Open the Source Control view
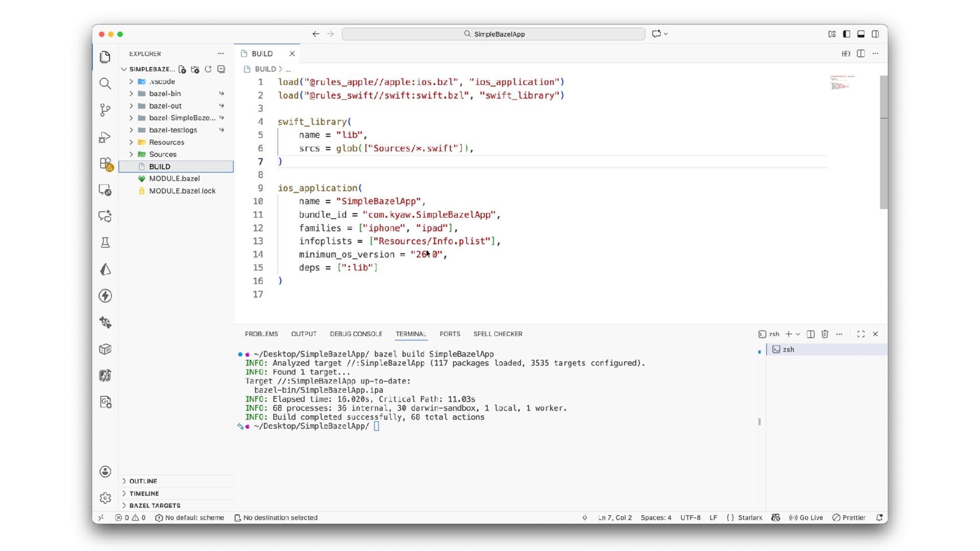This screenshot has height=551, width=980. [x=105, y=110]
